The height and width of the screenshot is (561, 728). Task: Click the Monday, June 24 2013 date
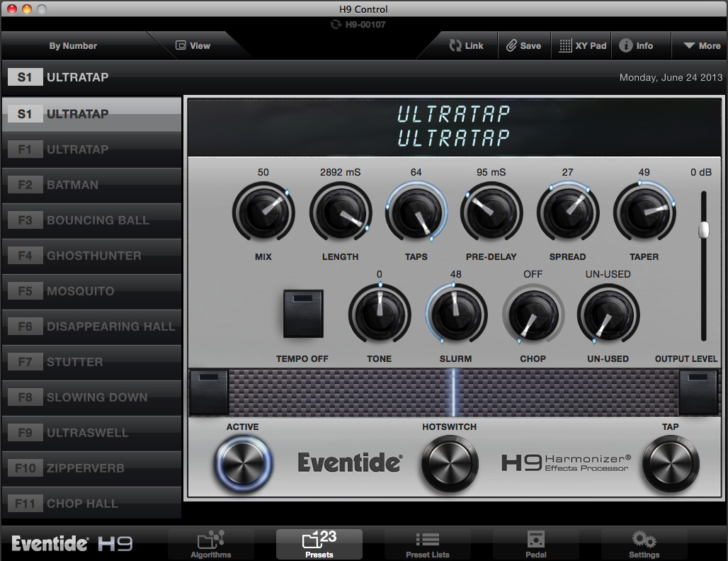[671, 77]
